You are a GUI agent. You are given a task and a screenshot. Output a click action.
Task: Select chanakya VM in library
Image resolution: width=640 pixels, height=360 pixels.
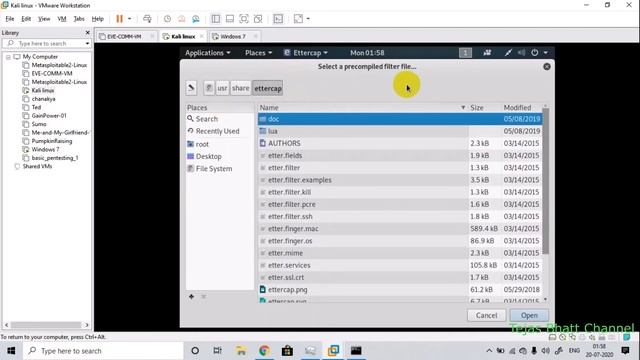[43, 99]
